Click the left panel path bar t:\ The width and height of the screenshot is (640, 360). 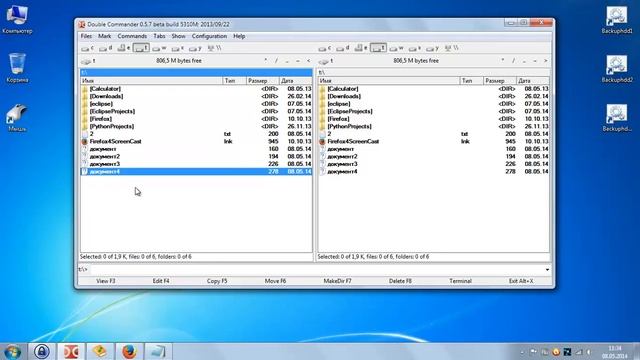click(x=196, y=72)
